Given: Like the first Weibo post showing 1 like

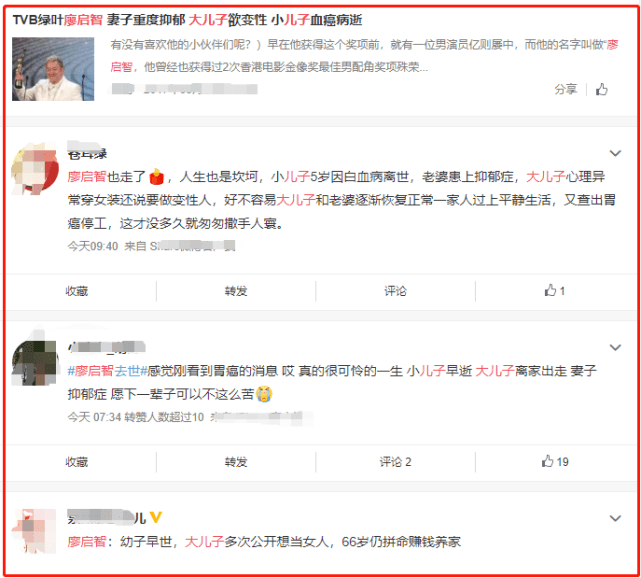Looking at the screenshot, I should [554, 291].
